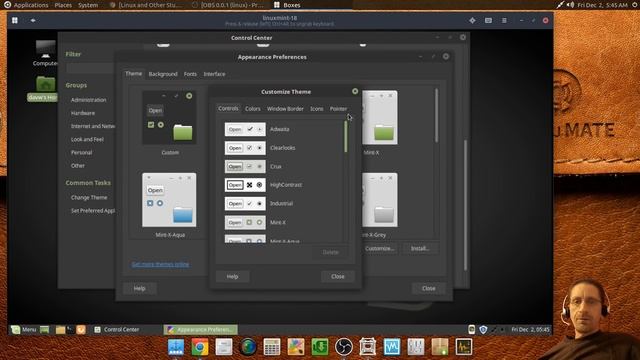Open the Boxes (printer-like) dock icon

coord(368,347)
